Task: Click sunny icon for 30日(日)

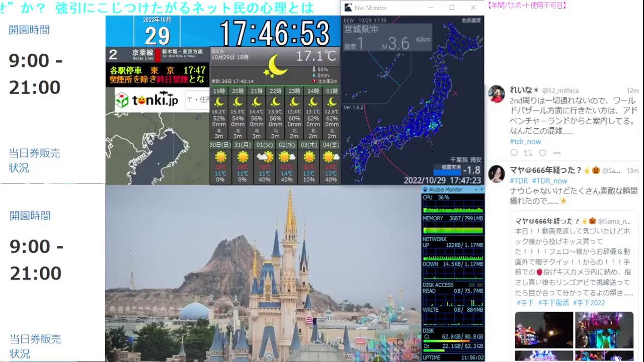Action: pyautogui.click(x=220, y=156)
